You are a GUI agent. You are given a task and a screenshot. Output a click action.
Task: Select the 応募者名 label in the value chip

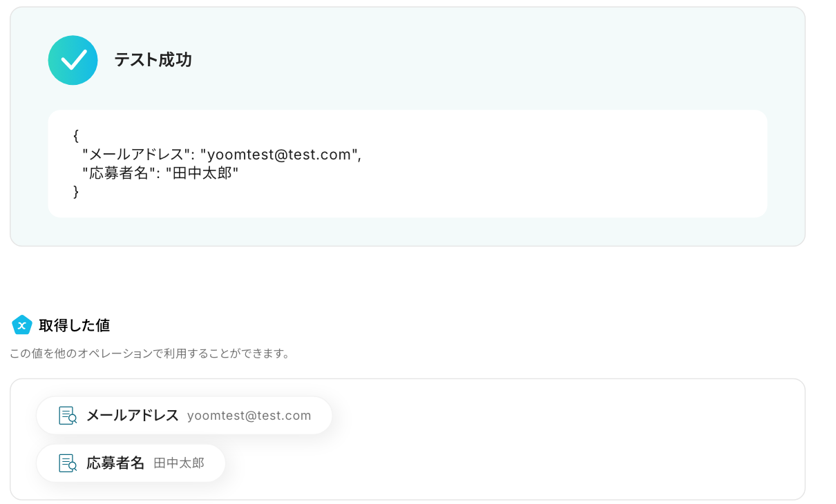115,463
